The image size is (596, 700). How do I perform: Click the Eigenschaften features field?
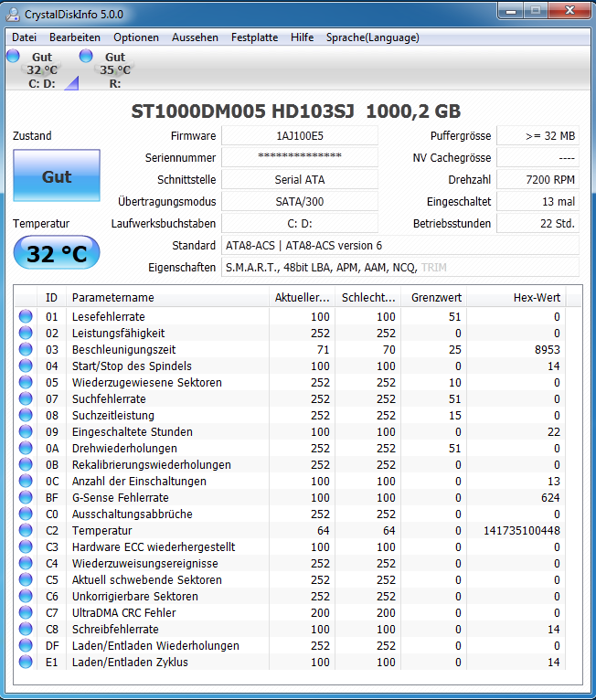(400, 267)
